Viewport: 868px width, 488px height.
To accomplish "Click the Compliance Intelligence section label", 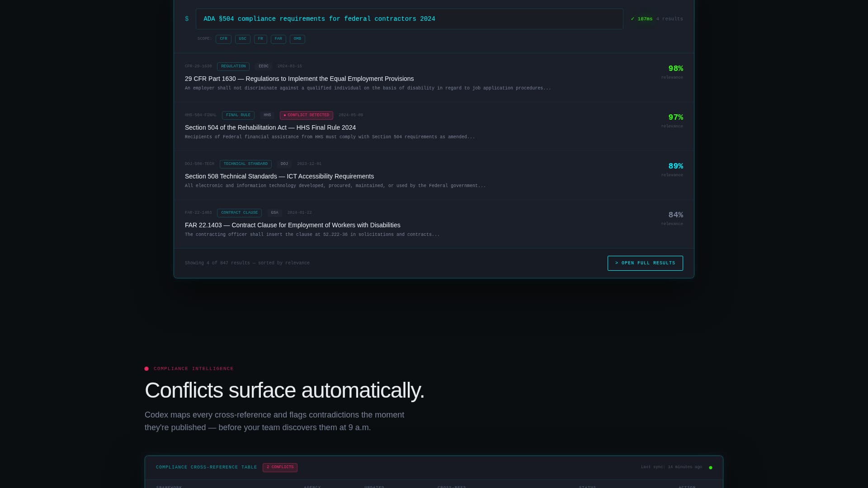I will (x=193, y=369).
